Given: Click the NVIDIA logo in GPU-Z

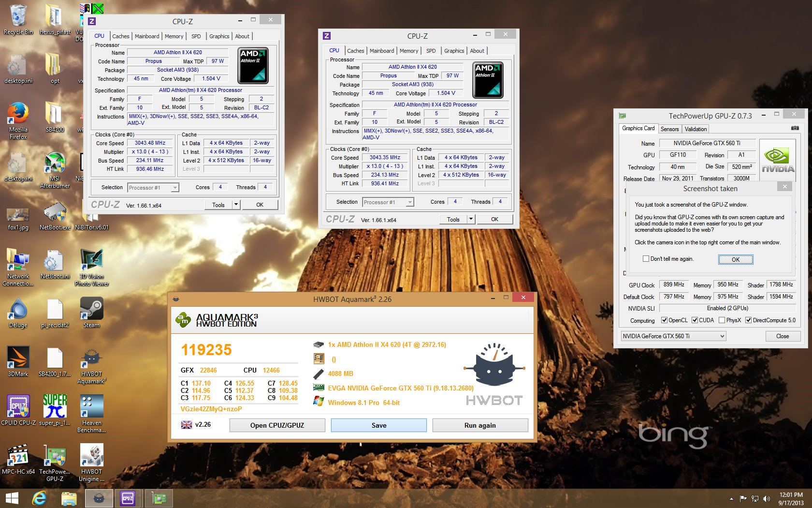Looking at the screenshot, I should 778,160.
